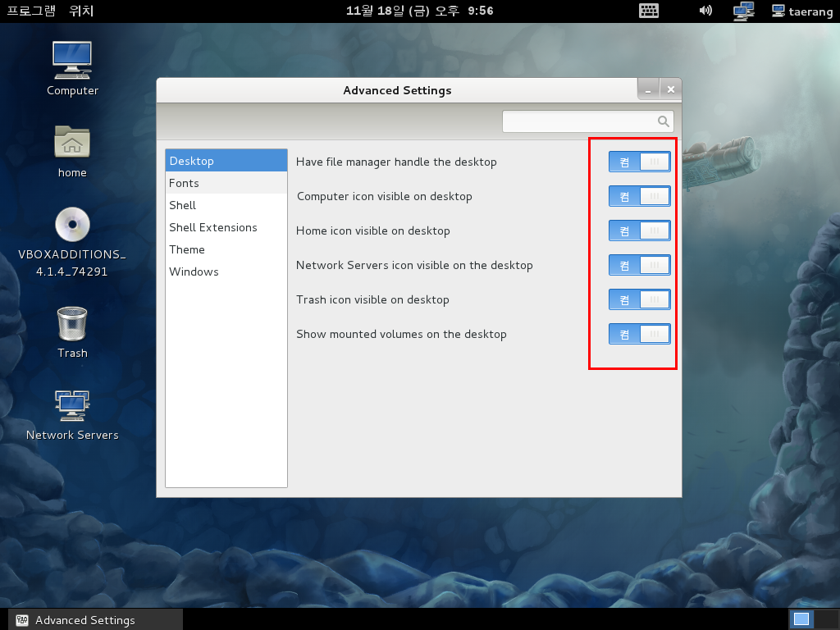
Task: Select the Desktop category
Action: point(226,161)
